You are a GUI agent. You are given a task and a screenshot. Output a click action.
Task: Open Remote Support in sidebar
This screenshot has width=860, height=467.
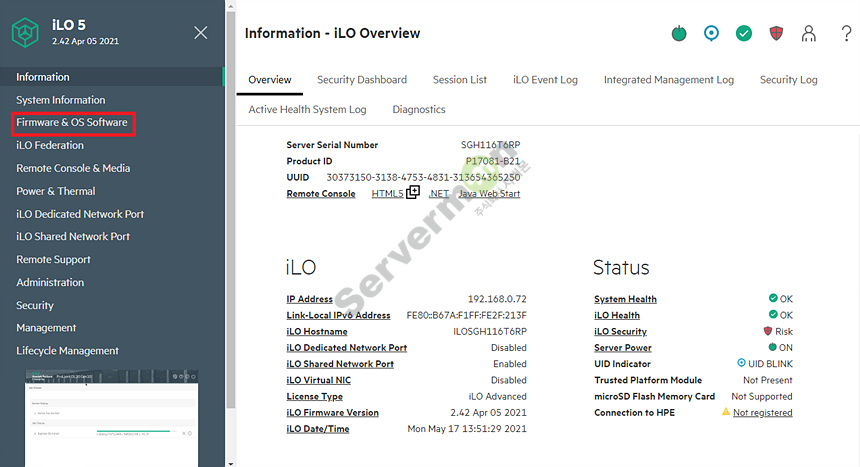click(x=53, y=260)
